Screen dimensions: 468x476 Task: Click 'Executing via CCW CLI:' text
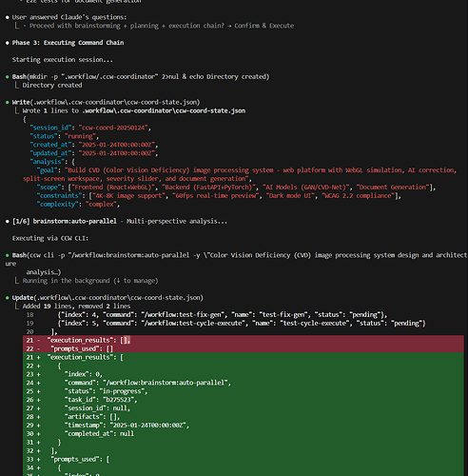point(50,238)
